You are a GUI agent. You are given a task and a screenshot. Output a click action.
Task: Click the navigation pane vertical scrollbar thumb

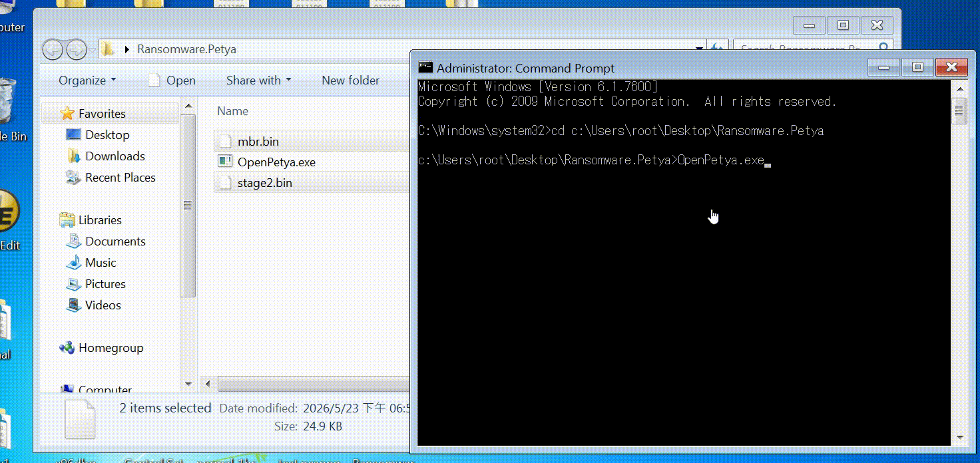[188, 204]
